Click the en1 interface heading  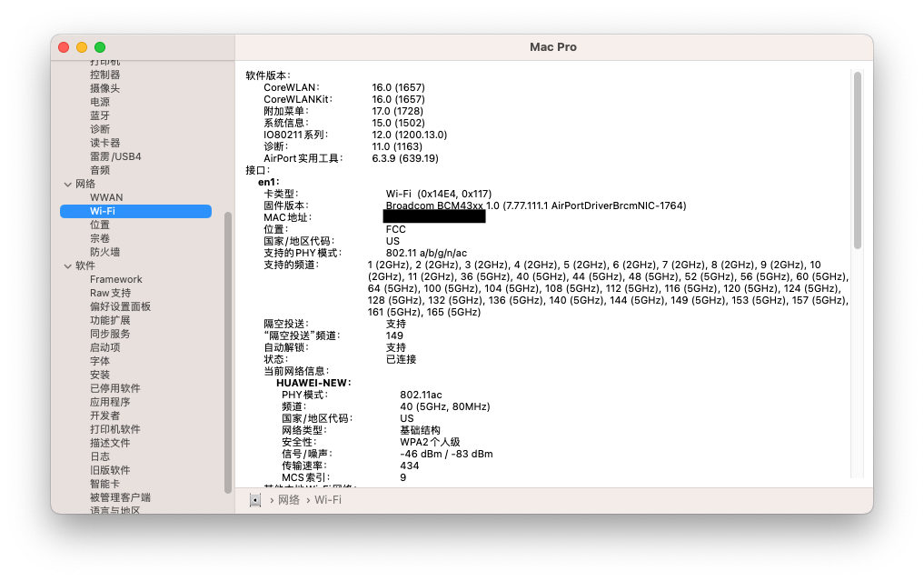pyautogui.click(x=269, y=182)
